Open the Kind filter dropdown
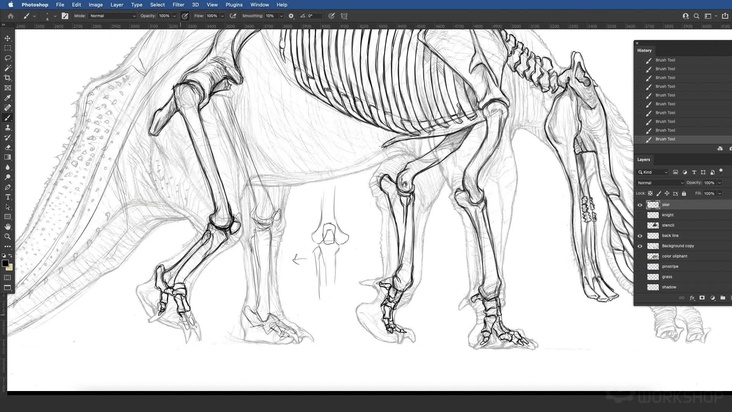Screen dimensions: 732x412 point(653,172)
